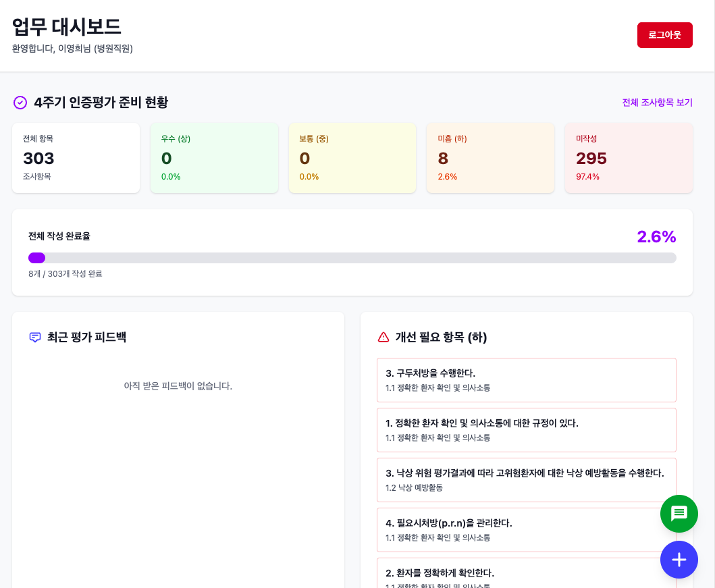
Task: Click the 로그아웃 button
Action: pyautogui.click(x=664, y=34)
